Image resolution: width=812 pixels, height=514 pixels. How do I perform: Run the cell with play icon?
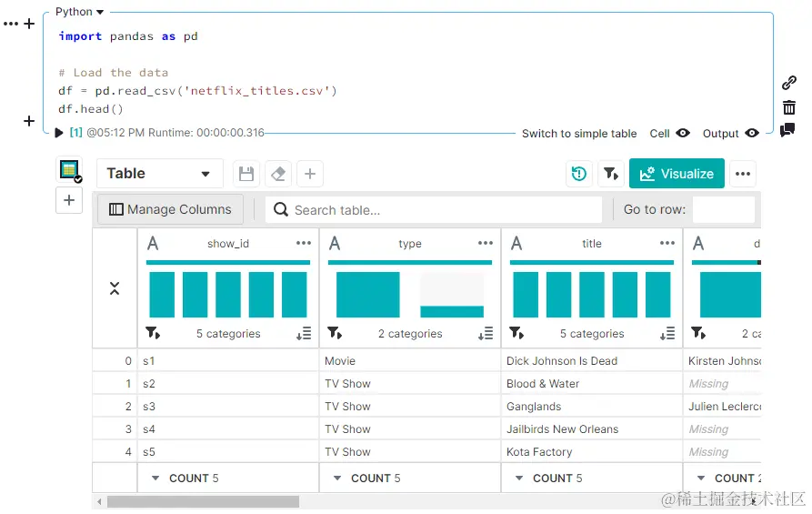point(59,133)
